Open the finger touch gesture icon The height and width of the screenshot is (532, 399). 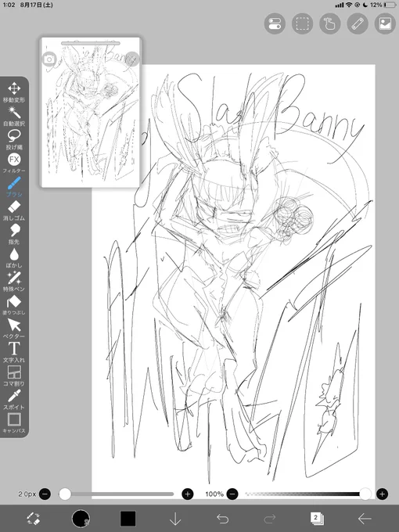point(330,23)
